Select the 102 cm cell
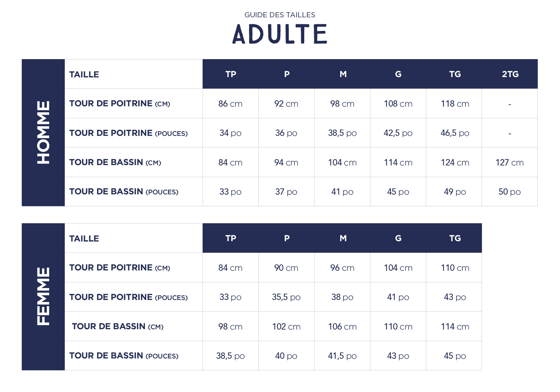This screenshot has width=560, height=392. [x=286, y=327]
